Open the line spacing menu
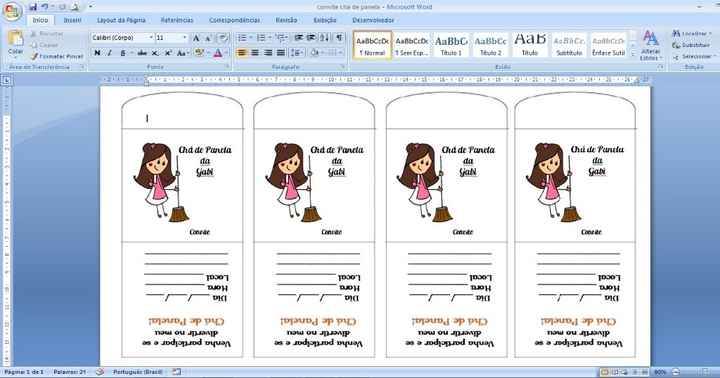 coord(297,53)
